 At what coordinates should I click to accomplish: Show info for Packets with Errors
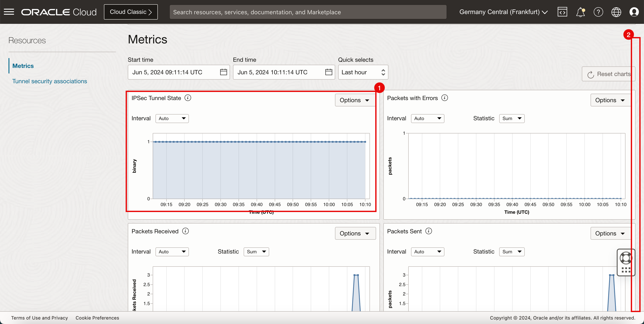(444, 98)
